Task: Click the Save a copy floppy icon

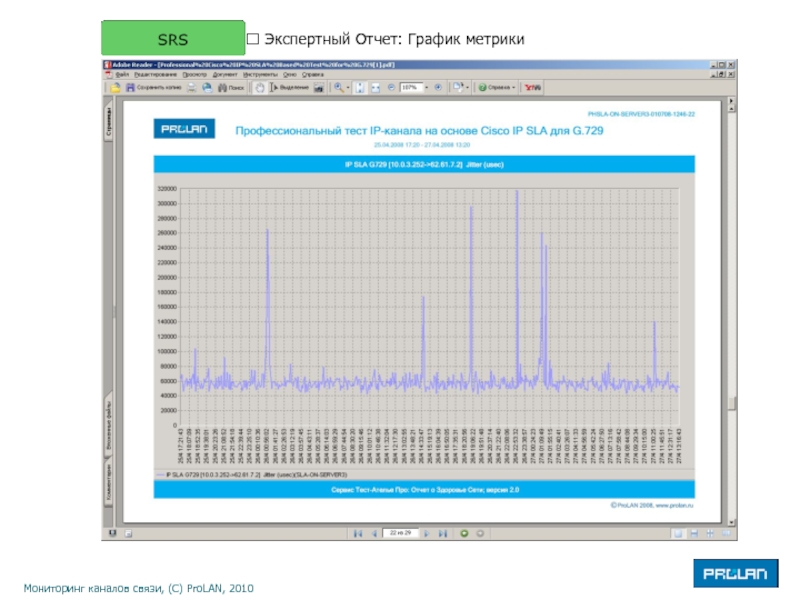Action: pyautogui.click(x=131, y=88)
